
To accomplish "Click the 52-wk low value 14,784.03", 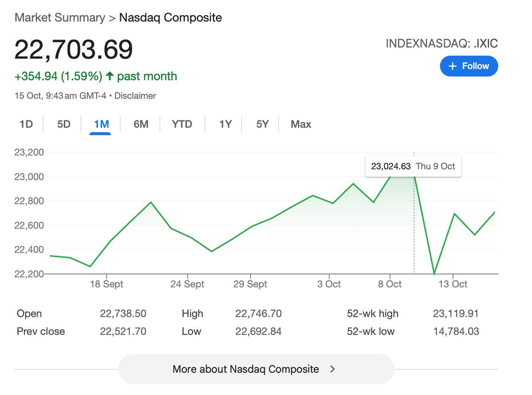I will click(456, 332).
